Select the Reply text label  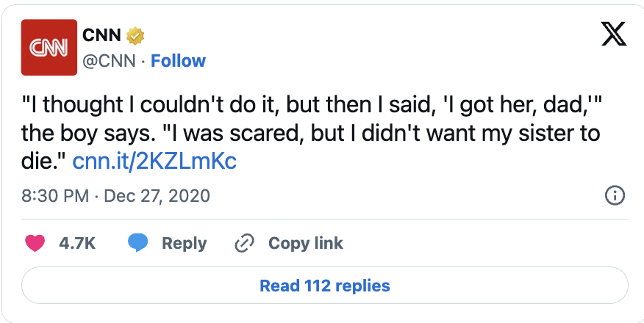click(184, 243)
